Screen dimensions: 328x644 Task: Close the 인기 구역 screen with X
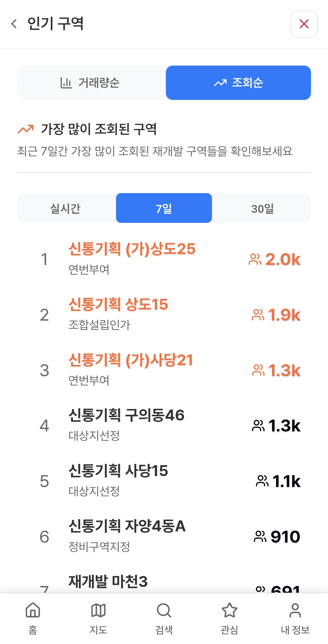[x=304, y=24]
